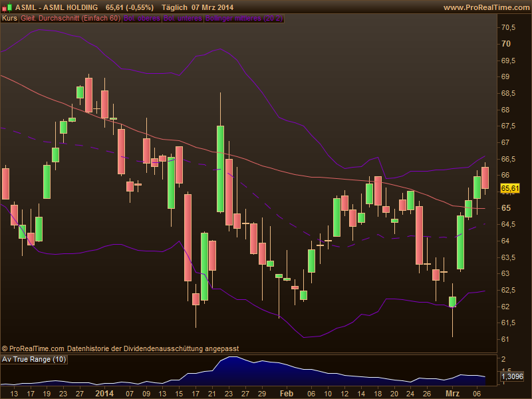The width and height of the screenshot is (532, 399).
Task: Click the 69,5 price axis label
Action: [508, 61]
